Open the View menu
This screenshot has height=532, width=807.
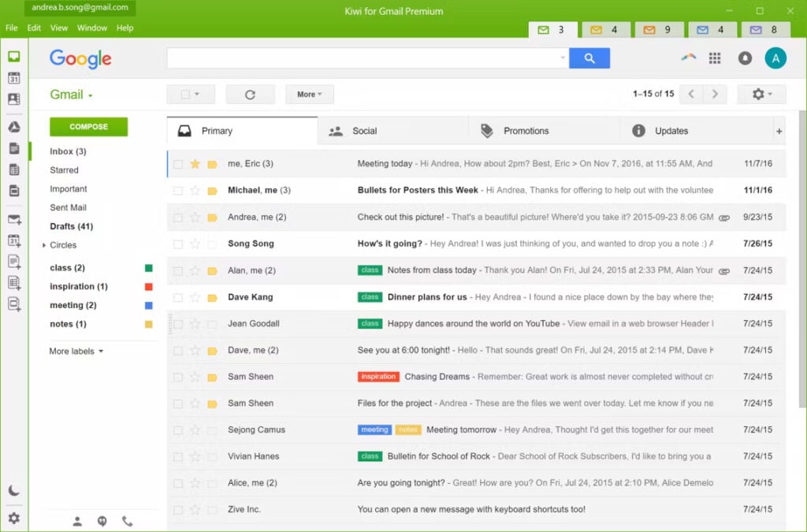59,28
